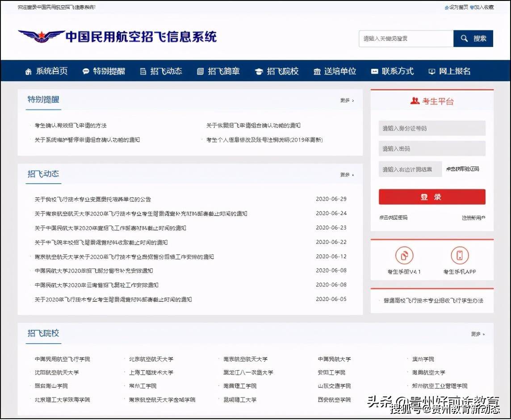Click the 招飞院校 section heading above the school list
Viewport: 511px width, 420px height.
(43, 333)
